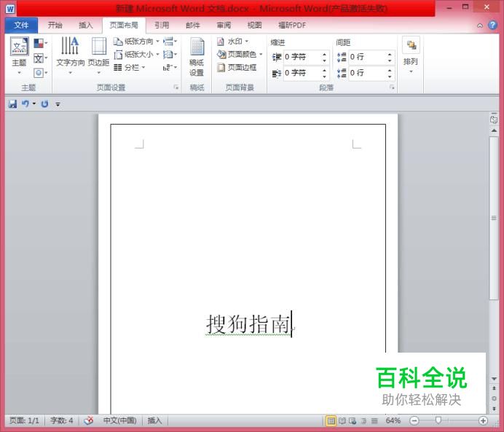Open the page breaks dropdown icon
Viewport: 504px width, 432px height.
click(x=170, y=42)
